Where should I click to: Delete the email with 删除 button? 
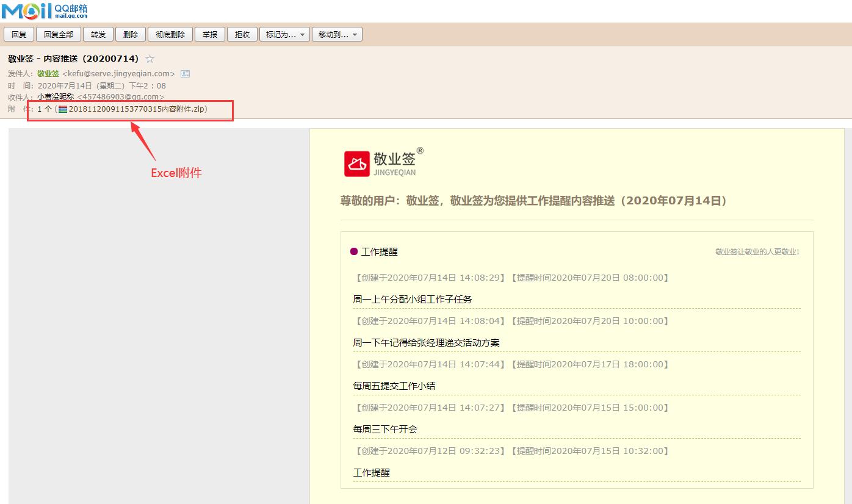(x=131, y=34)
